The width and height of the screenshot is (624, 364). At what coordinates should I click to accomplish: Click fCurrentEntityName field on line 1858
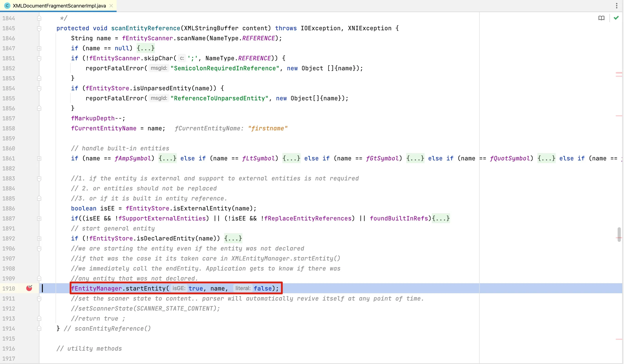(x=104, y=129)
